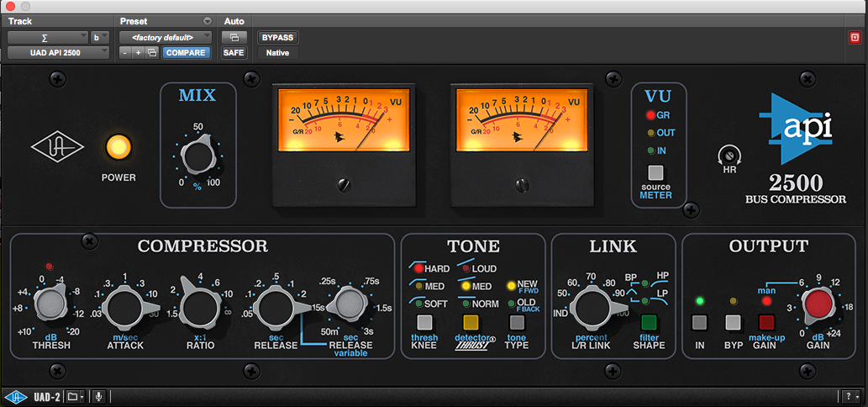Click the COMPARE button

point(186,53)
